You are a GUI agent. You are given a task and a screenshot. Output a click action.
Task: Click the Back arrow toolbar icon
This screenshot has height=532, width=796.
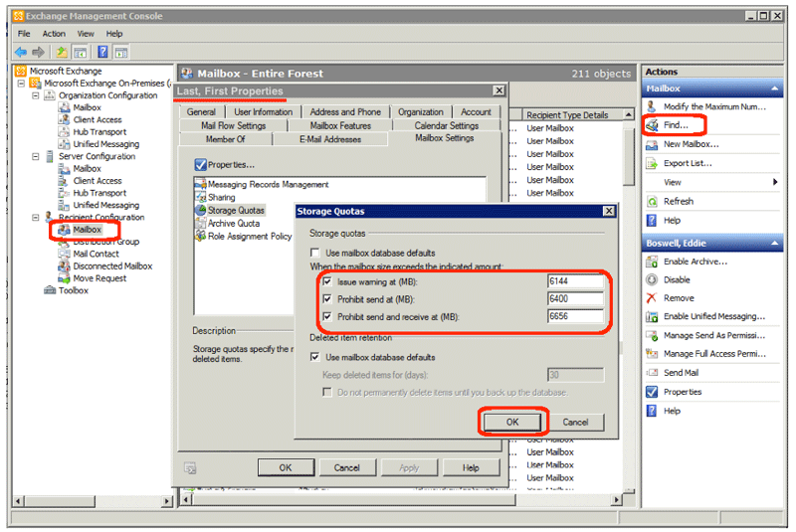pos(21,52)
